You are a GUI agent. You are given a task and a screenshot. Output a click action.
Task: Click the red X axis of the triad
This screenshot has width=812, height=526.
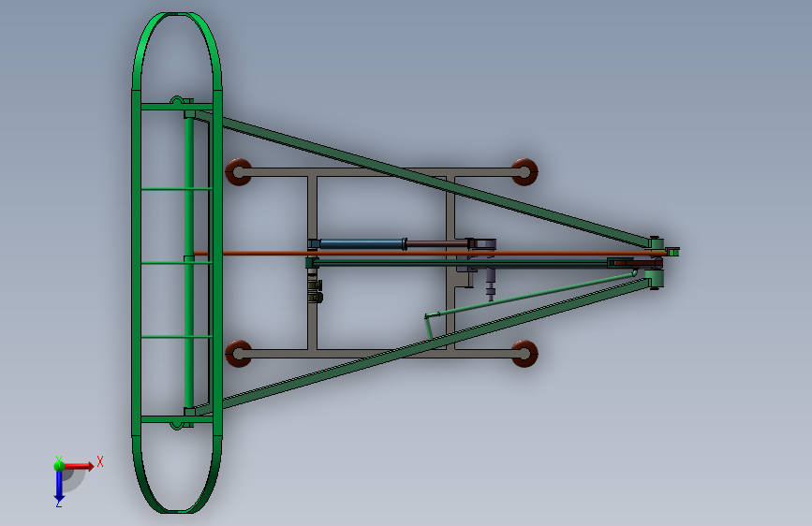click(x=79, y=466)
